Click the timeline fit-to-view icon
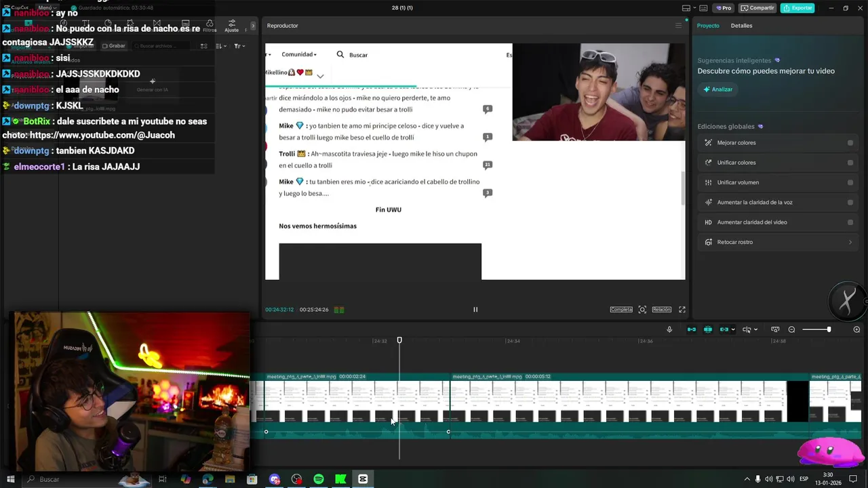Viewport: 868px width, 488px height. (775, 329)
